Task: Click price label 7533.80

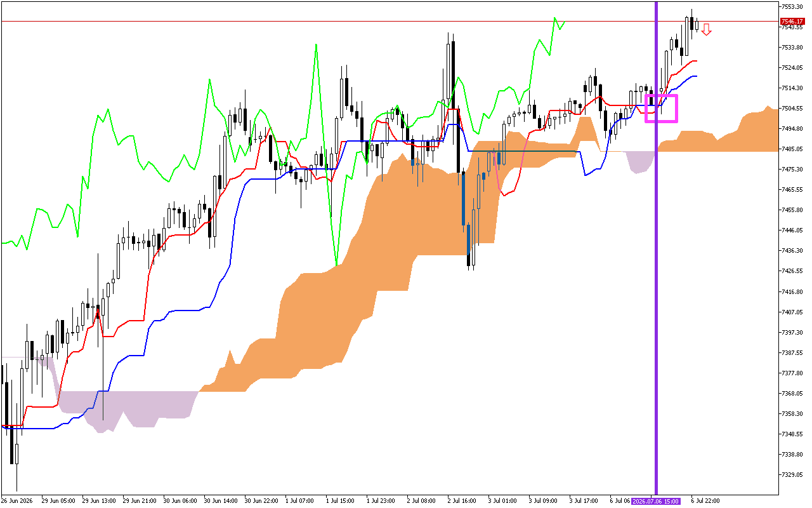Action: (x=793, y=47)
